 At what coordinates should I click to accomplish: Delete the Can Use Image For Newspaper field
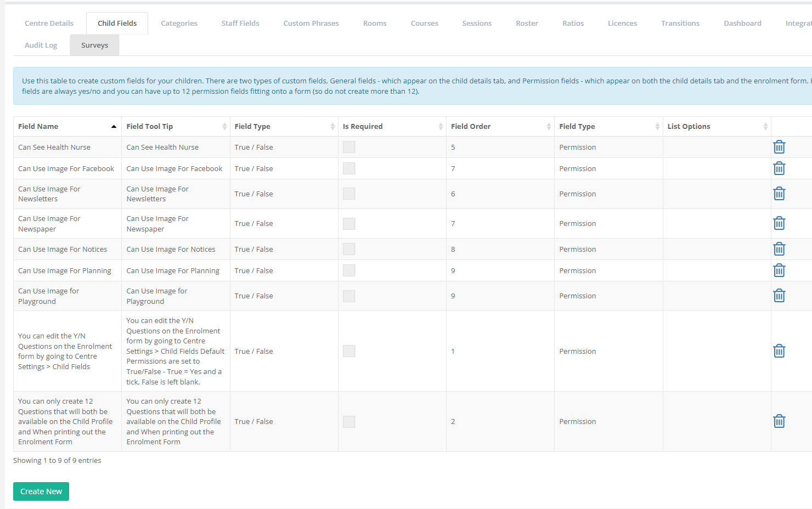779,223
